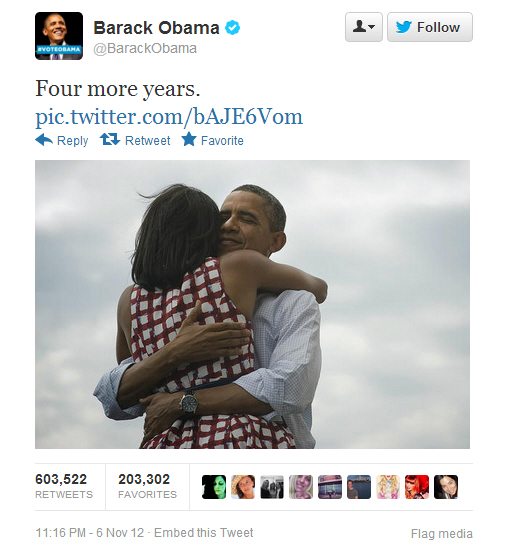516x552 pixels.
Task: Click the blue verified badge
Action: (233, 27)
